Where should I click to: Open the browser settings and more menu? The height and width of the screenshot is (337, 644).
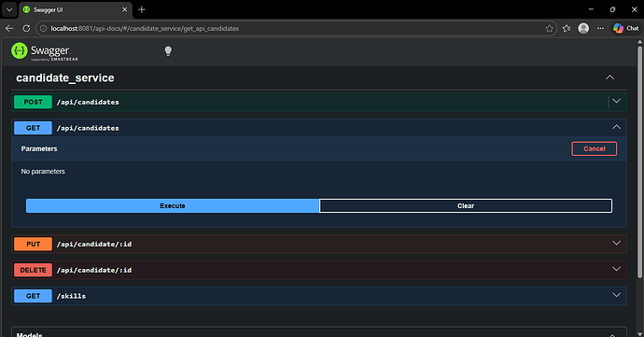pos(600,28)
